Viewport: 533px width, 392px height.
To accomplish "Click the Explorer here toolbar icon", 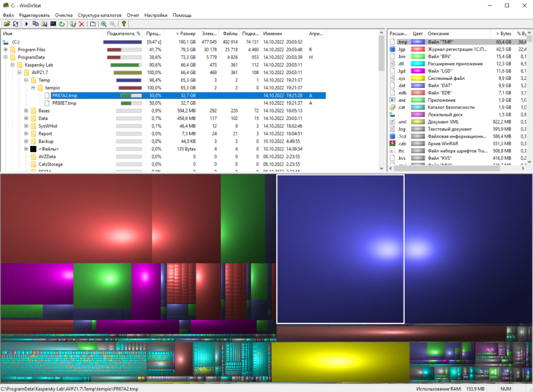I will point(44,24).
